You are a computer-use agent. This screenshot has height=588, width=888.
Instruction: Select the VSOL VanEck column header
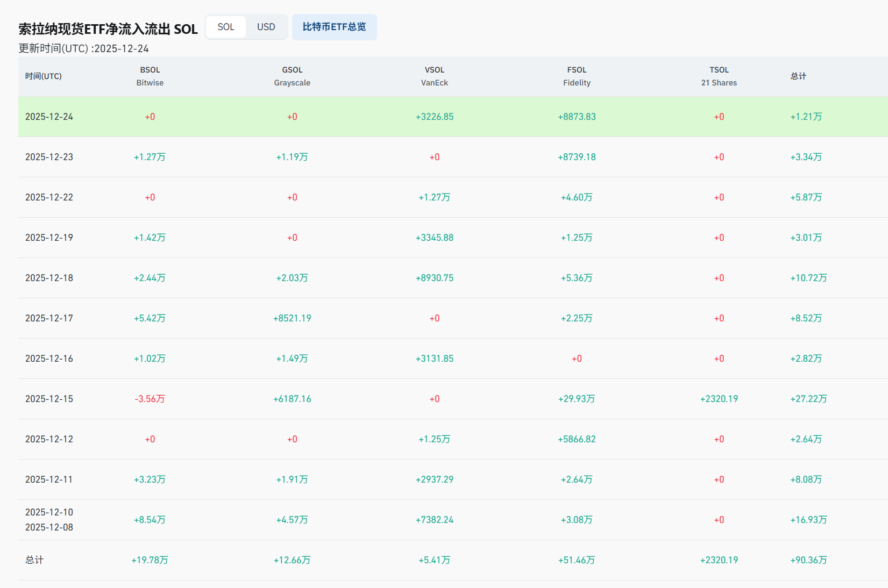click(434, 76)
